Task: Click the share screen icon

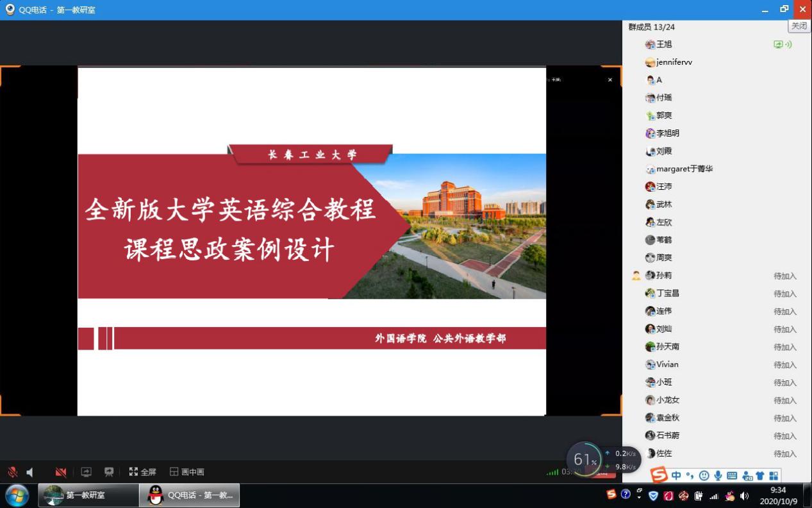Action: pos(86,472)
